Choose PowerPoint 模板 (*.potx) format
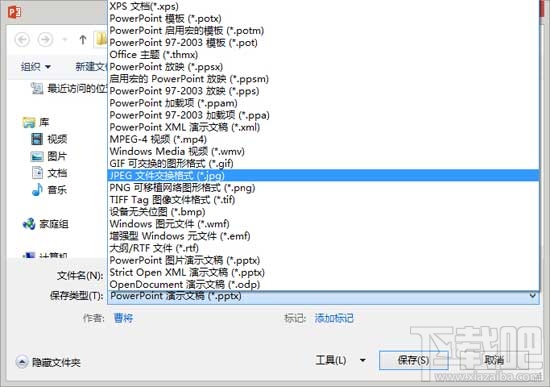This screenshot has height=387, width=550. 323,18
